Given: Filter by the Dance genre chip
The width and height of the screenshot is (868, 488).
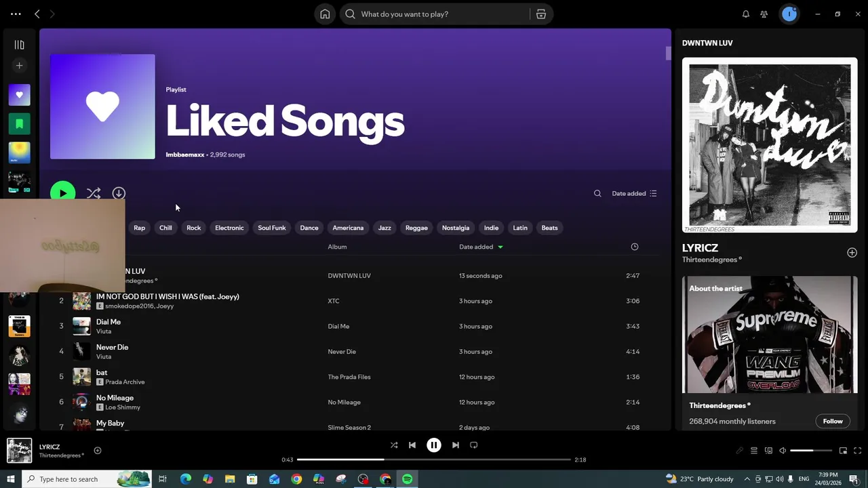Looking at the screenshot, I should pos(309,228).
